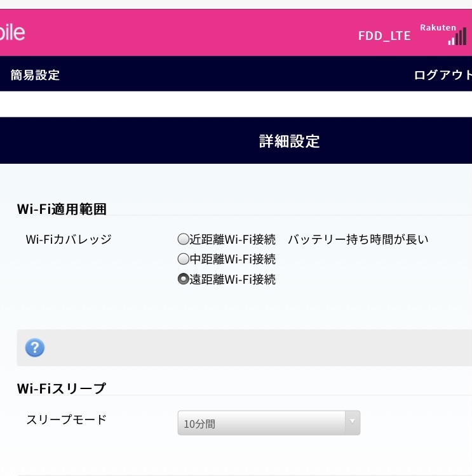Click the Wi-Fi適用範囲 section heading
The height and width of the screenshot is (476, 472).
(x=62, y=209)
